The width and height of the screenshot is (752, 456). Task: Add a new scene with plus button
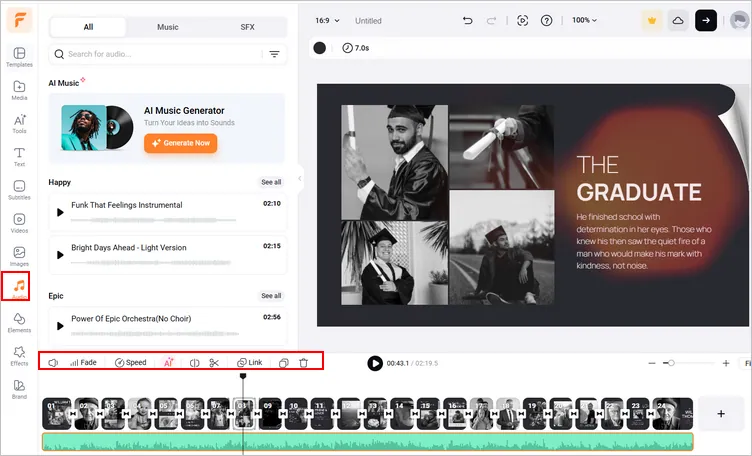point(721,414)
